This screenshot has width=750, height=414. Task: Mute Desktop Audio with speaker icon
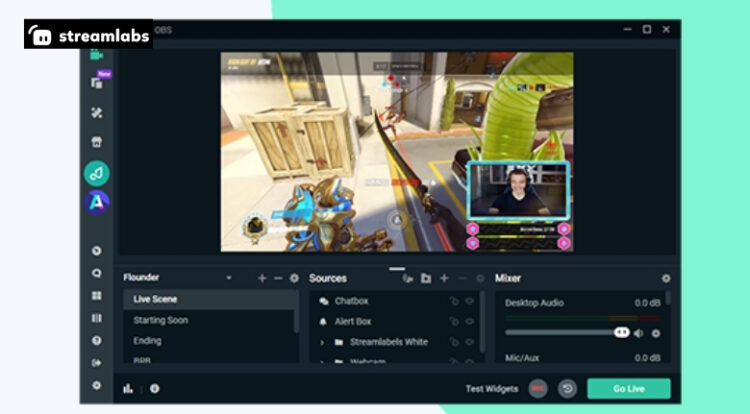point(639,333)
